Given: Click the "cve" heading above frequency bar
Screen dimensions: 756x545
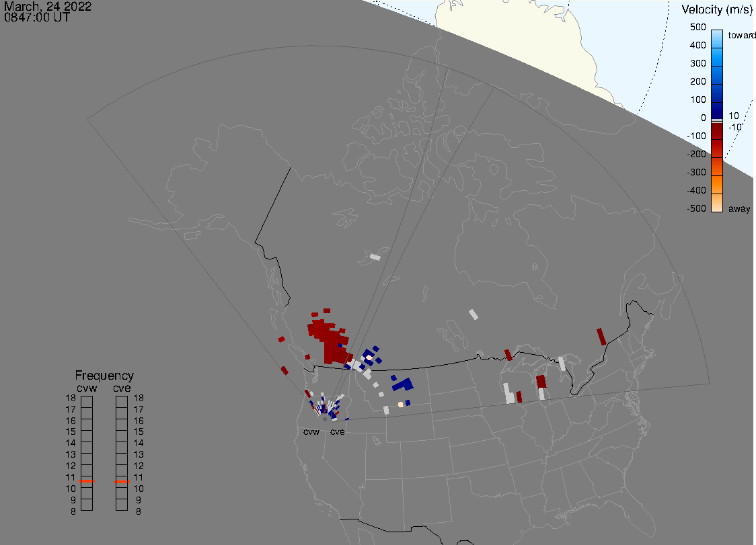Looking at the screenshot, I should coord(122,388).
